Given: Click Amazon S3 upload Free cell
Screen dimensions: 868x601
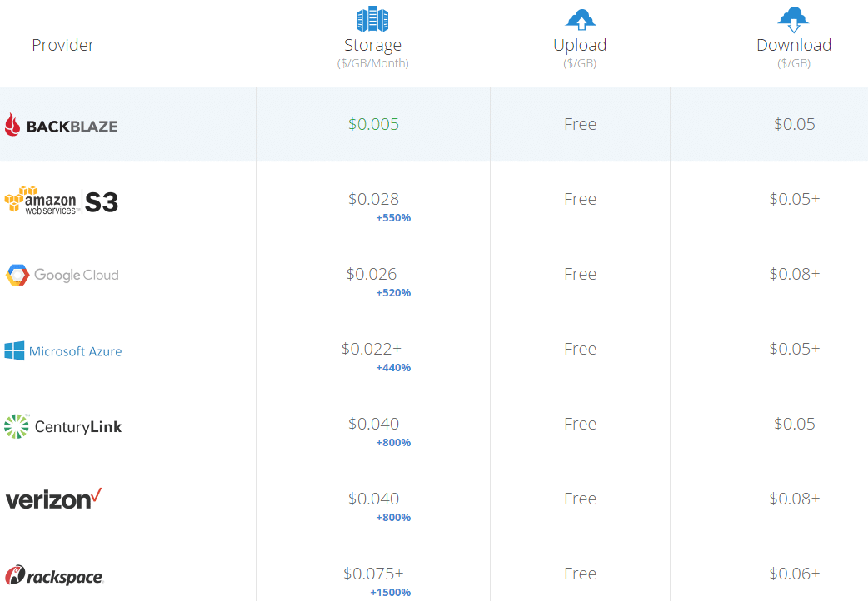Looking at the screenshot, I should [580, 199].
